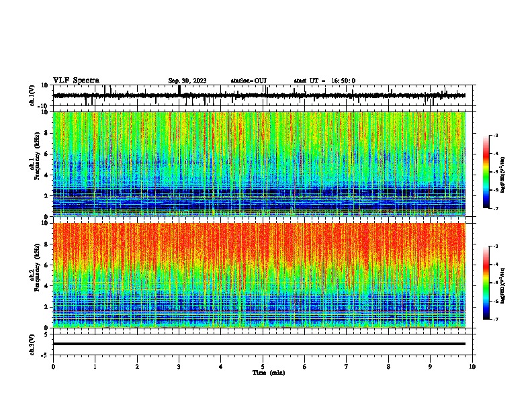Image resolution: width=532 pixels, height=411 pixels.
Task: Click the "station=OUJ" label
Action: coord(249,81)
